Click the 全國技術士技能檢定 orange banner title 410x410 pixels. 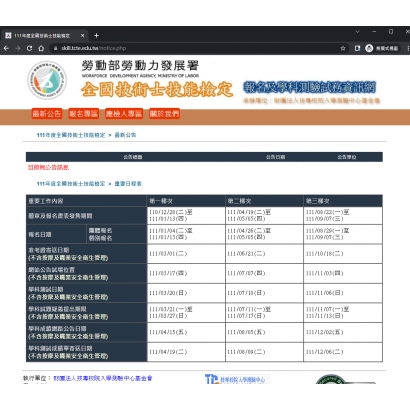tap(157, 90)
